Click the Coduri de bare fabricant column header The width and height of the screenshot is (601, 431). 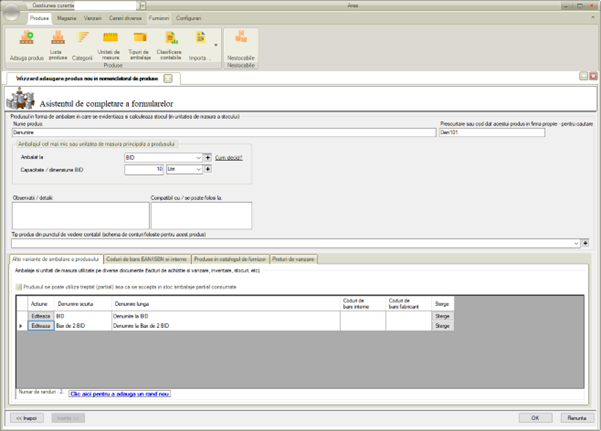coord(409,304)
